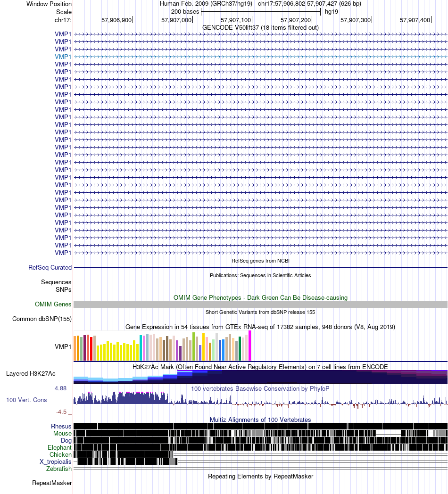Click the Common dbSNP(155) label
The height and width of the screenshot is (494, 448).
pos(42,319)
